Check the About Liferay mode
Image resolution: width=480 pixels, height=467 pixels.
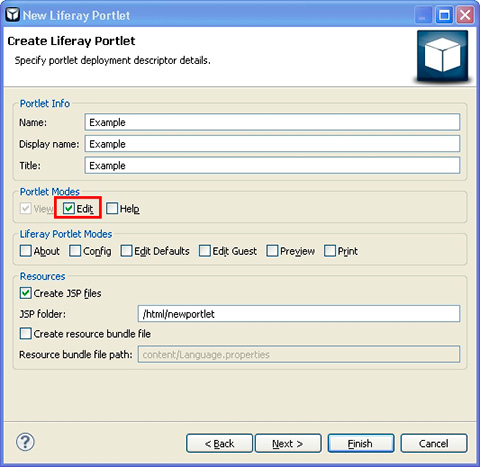click(26, 251)
